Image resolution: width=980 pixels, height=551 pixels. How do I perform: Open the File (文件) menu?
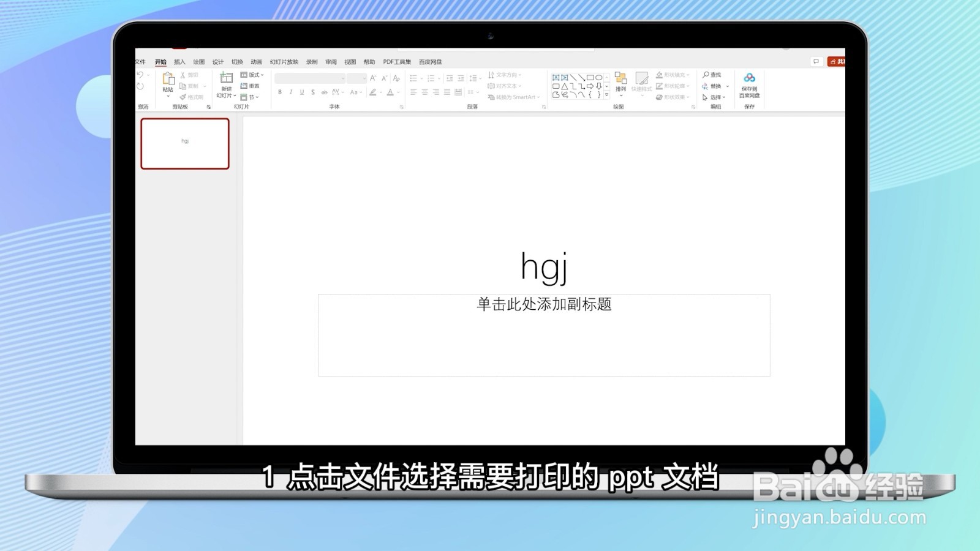pos(140,62)
